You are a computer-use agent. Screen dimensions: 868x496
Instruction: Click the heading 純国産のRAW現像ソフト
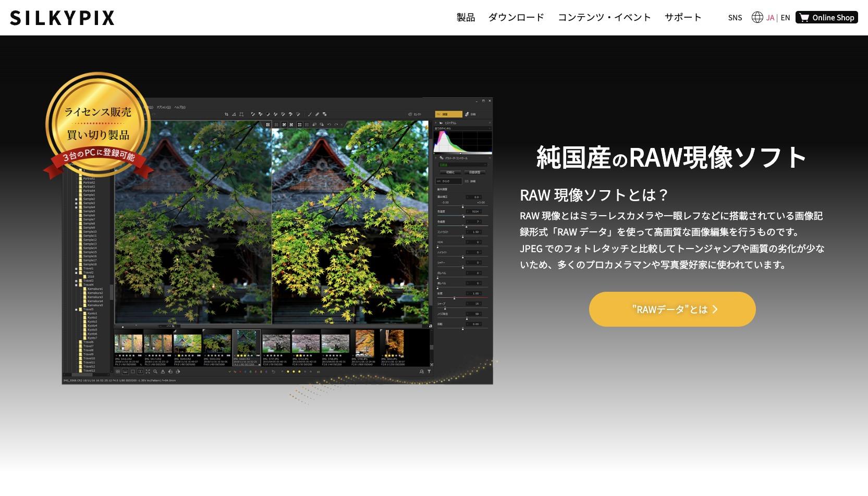click(x=672, y=157)
